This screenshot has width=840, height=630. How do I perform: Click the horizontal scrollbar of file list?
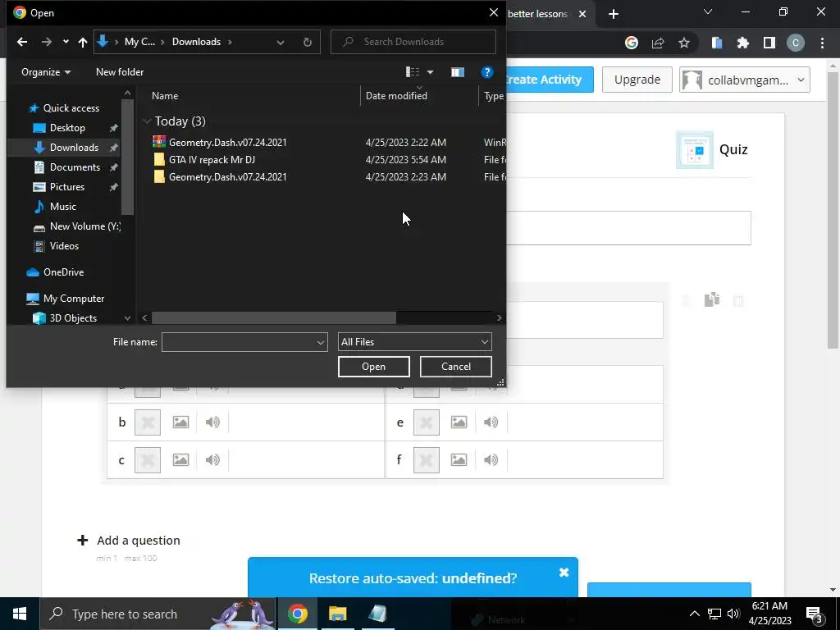pyautogui.click(x=274, y=317)
